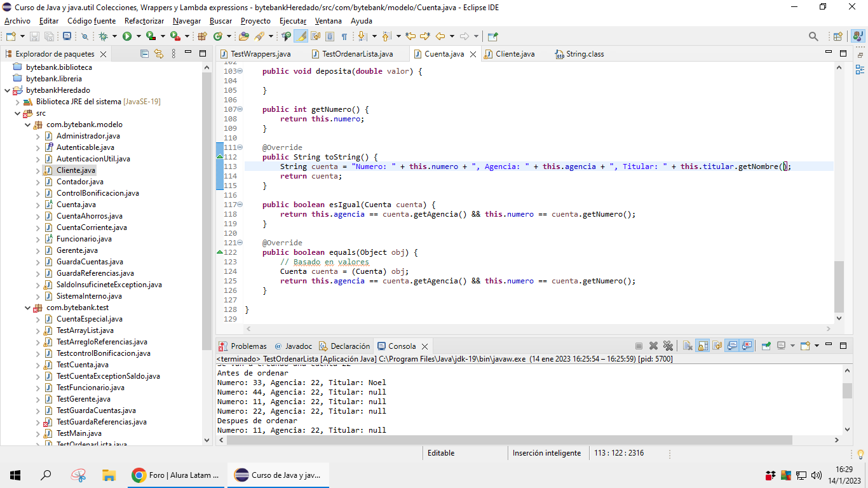The height and width of the screenshot is (488, 868).
Task: Open the Debug button dropdown arrow
Action: 114,36
